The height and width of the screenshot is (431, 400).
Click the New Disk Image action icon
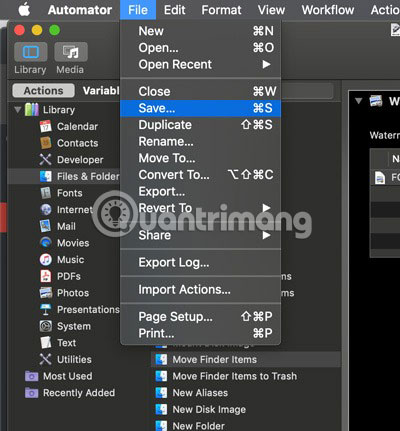coord(162,409)
